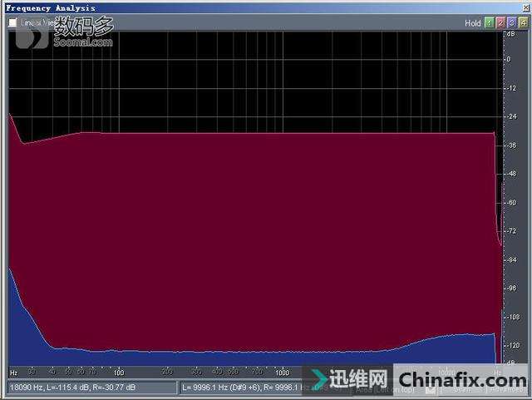
Task: Activate yellow Hold button 4
Action: coord(524,22)
